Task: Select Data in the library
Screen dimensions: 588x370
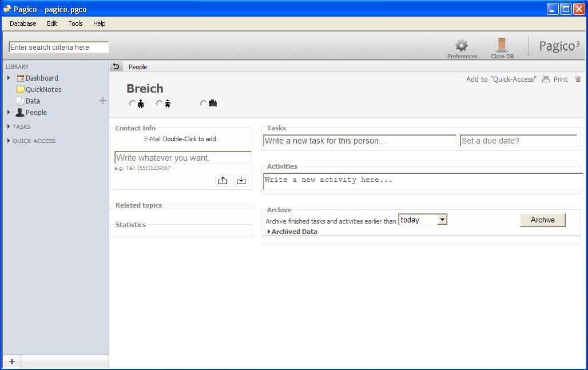Action: 33,101
